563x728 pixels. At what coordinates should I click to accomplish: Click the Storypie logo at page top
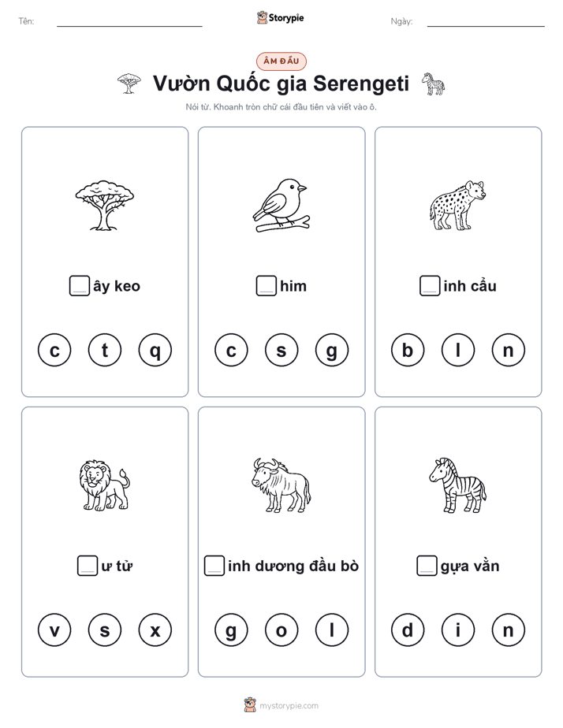point(281,17)
